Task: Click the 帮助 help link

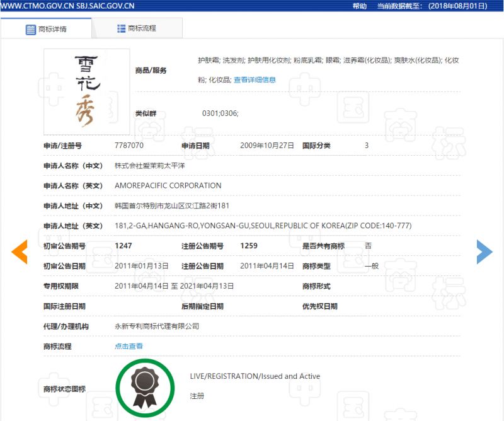Action: click(x=359, y=6)
